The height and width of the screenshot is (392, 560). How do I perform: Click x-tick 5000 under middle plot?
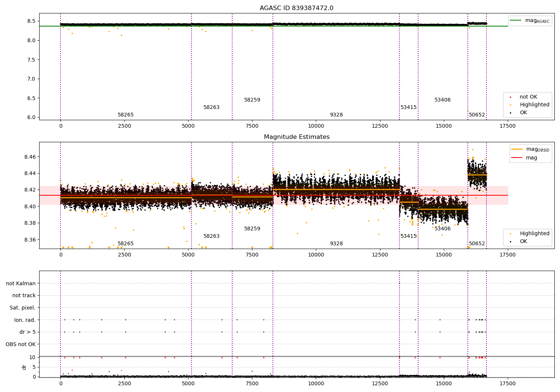pyautogui.click(x=188, y=255)
